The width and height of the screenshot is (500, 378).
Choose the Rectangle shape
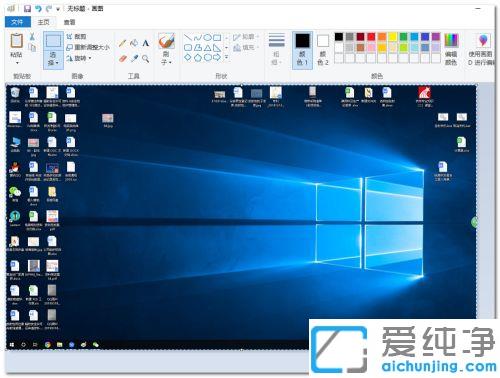point(217,37)
